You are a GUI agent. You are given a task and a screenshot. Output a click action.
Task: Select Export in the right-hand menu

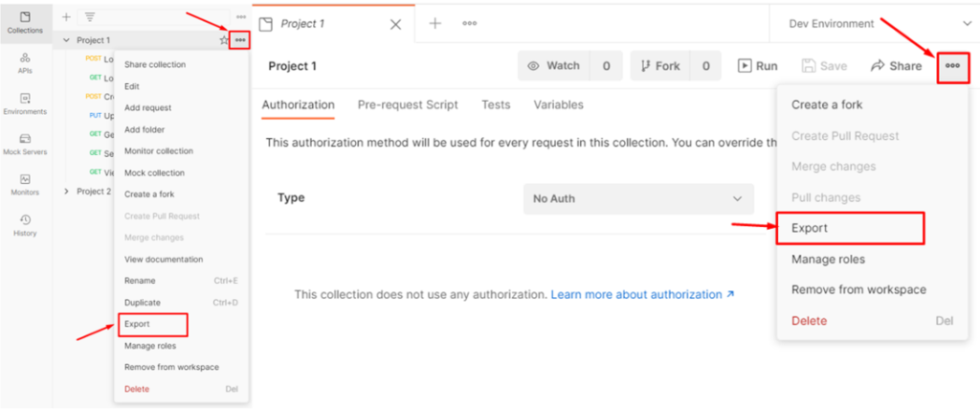810,228
